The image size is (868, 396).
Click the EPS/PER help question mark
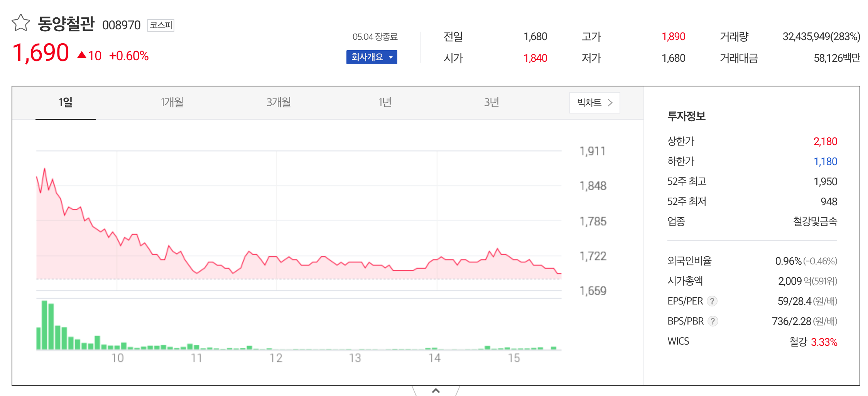pyautogui.click(x=712, y=301)
